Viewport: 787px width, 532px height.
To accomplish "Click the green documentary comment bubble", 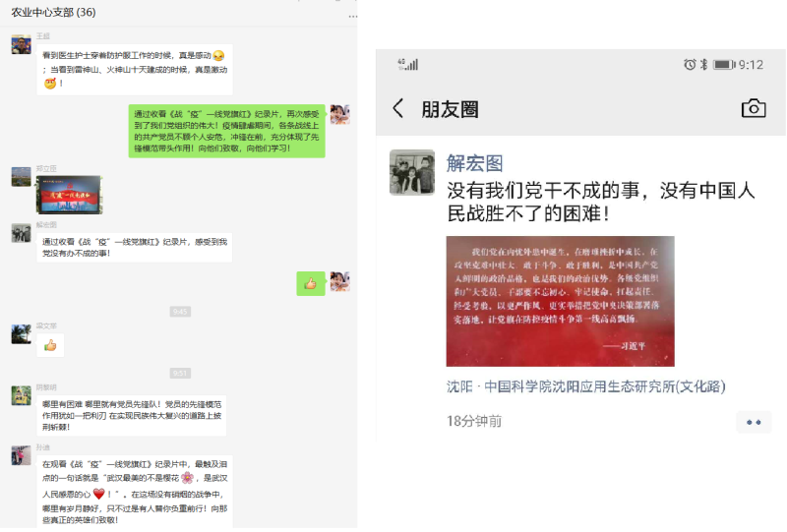I will click(227, 131).
